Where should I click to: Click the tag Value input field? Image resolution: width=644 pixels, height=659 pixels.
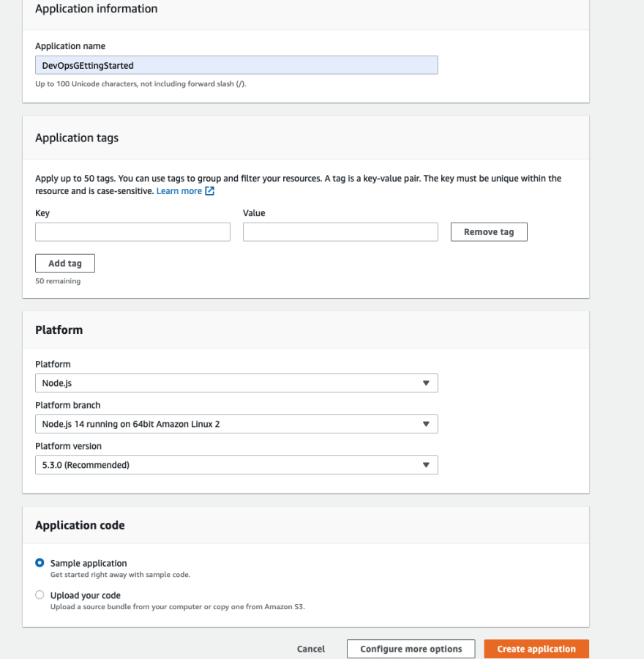pyautogui.click(x=340, y=232)
